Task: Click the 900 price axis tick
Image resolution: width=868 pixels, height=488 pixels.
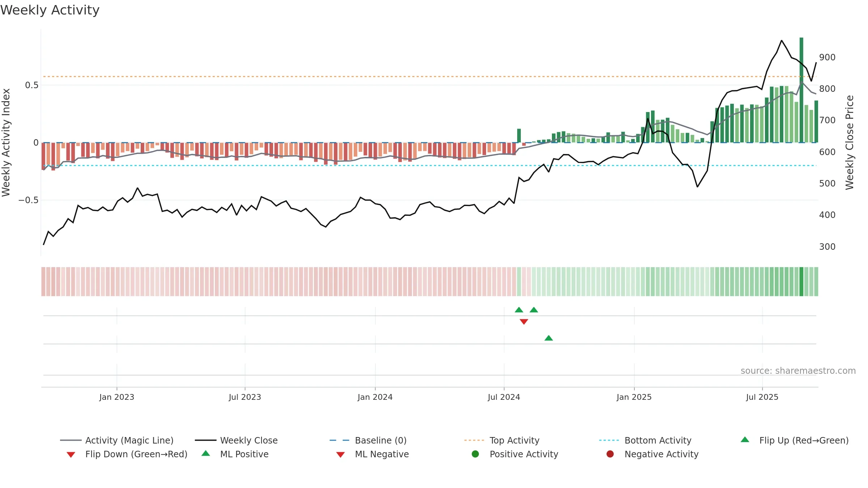Action: pyautogui.click(x=827, y=57)
